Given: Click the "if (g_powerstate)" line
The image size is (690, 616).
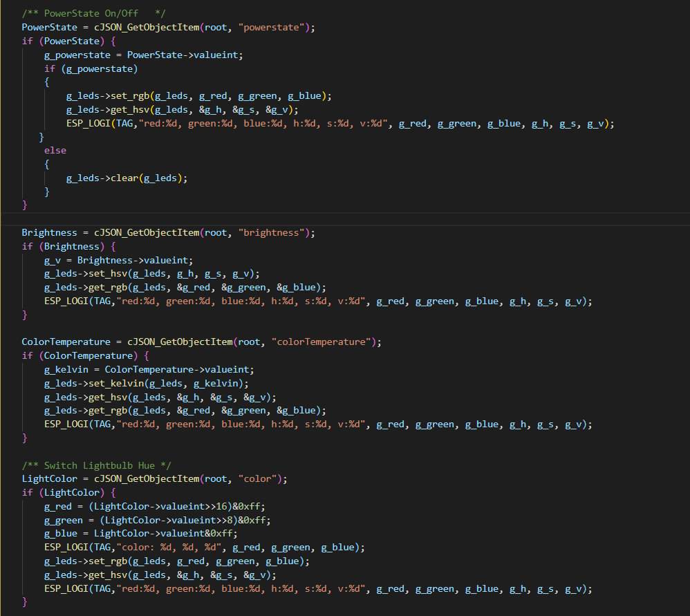Looking at the screenshot, I should [91, 69].
